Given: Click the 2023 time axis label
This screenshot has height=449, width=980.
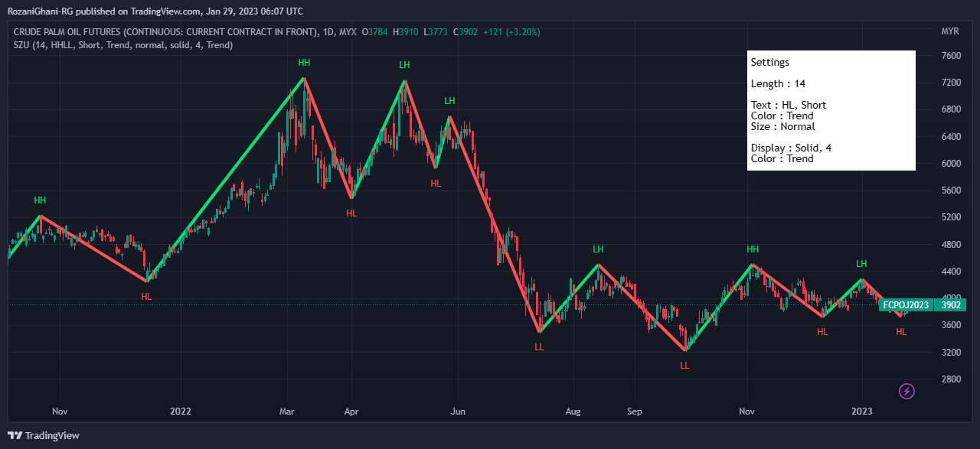Looking at the screenshot, I should pyautogui.click(x=863, y=411).
